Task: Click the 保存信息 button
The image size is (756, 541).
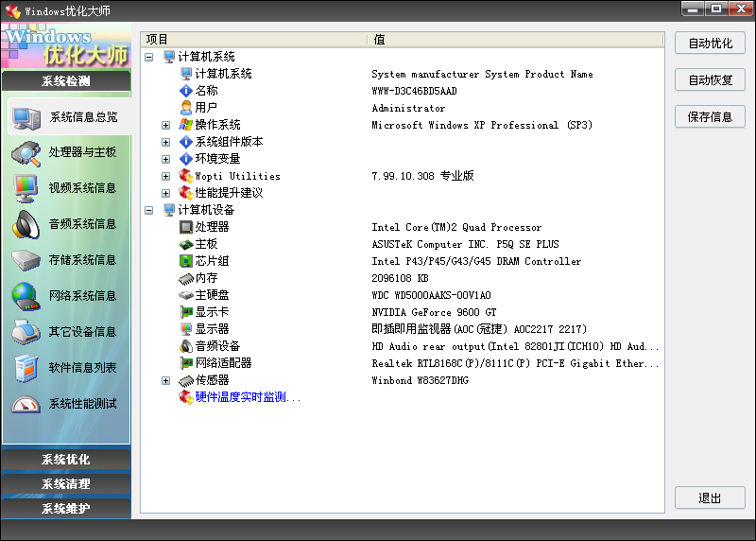Action: pos(710,117)
